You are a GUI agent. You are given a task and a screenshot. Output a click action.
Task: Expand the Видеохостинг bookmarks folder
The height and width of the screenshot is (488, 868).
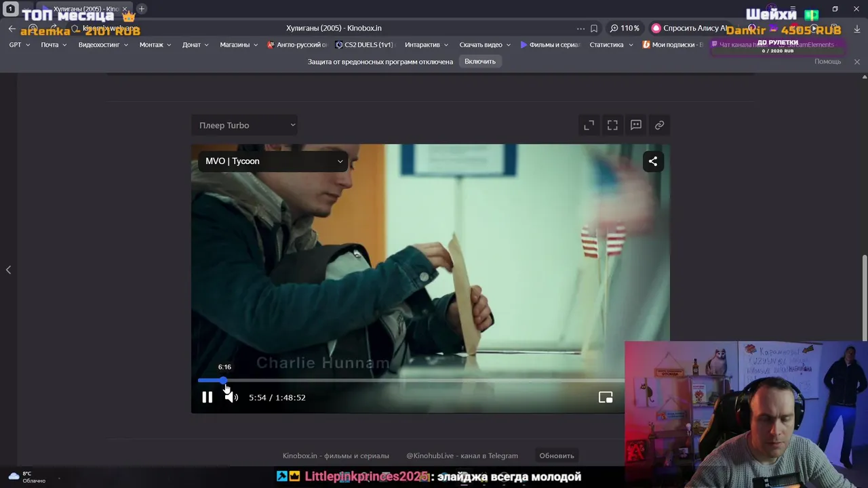tap(103, 45)
